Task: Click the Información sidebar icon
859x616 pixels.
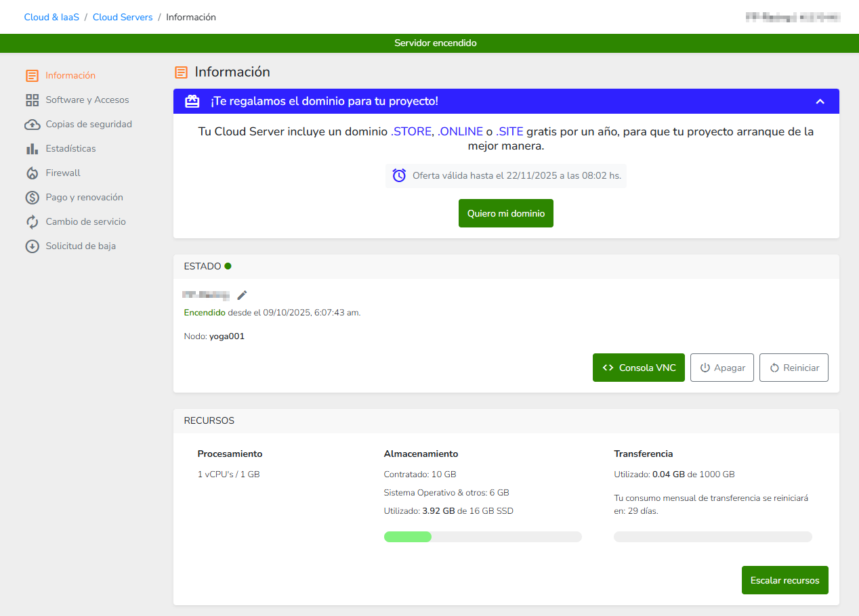Action: point(32,76)
